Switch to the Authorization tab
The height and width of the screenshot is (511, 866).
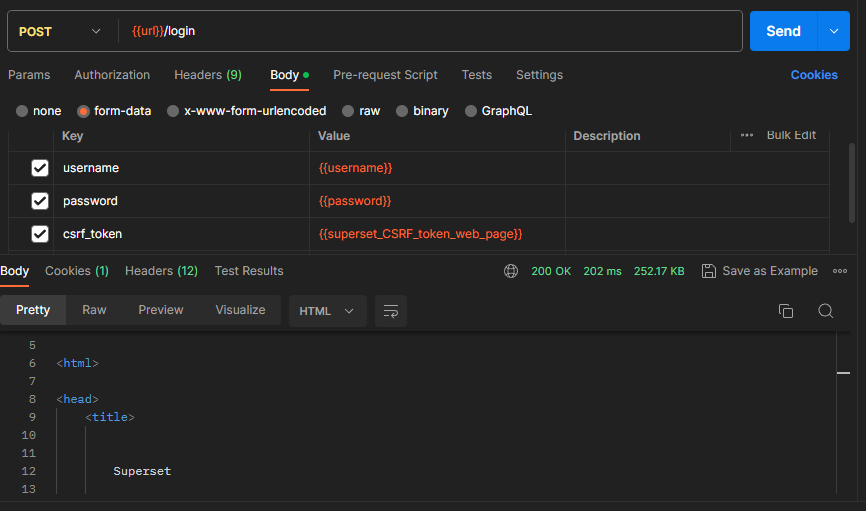(x=112, y=75)
